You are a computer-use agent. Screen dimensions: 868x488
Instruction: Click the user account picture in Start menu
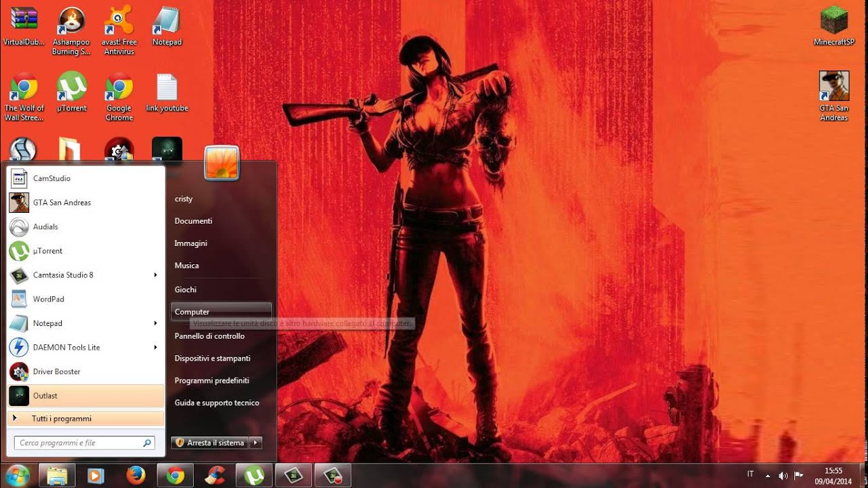tap(222, 163)
